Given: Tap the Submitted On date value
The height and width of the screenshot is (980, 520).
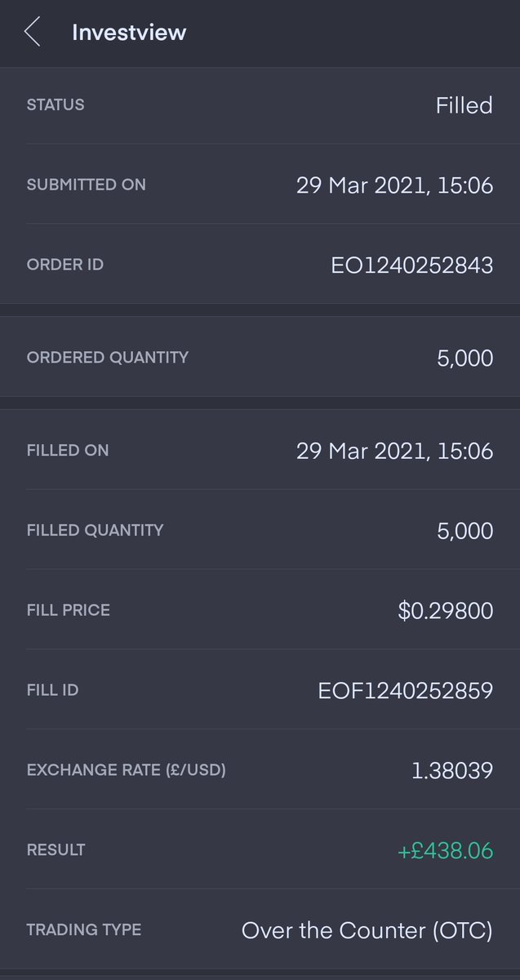Looking at the screenshot, I should (394, 185).
